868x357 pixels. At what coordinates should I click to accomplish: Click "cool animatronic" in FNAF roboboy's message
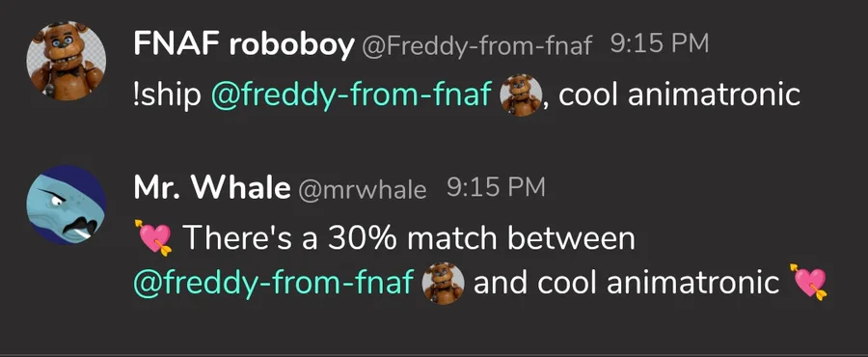[x=679, y=96]
